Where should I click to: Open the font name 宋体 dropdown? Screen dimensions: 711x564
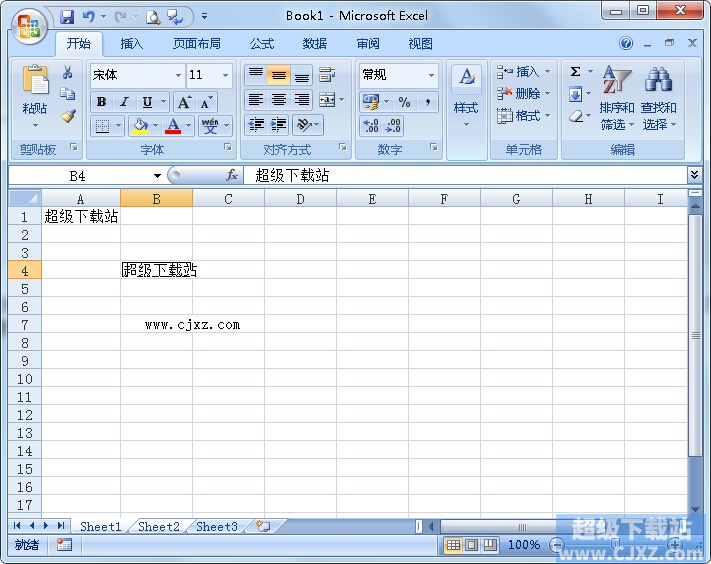point(178,75)
